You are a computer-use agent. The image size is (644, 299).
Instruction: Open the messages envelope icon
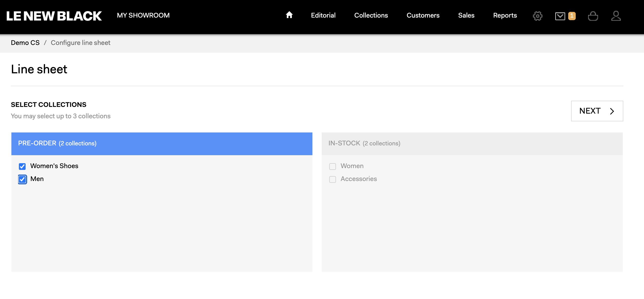click(x=560, y=16)
